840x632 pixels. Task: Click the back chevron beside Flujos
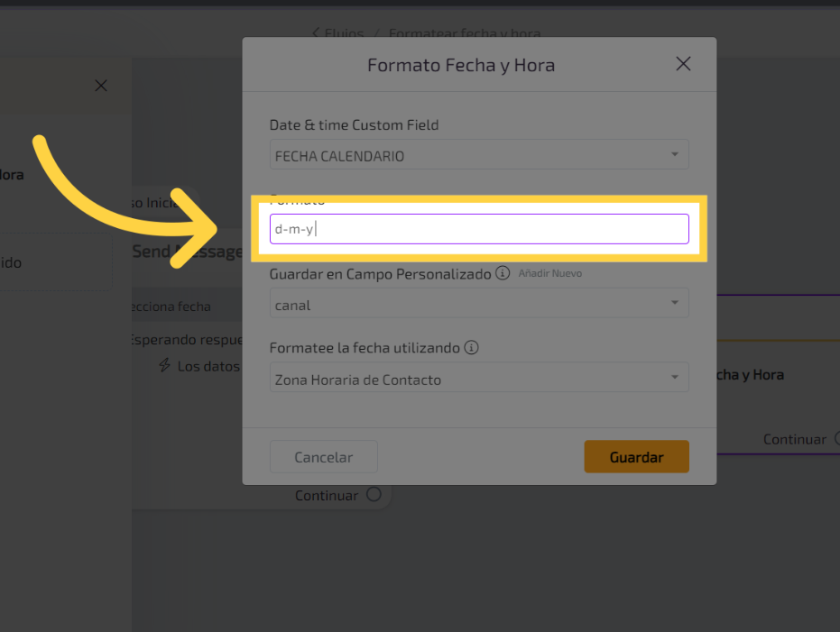tap(316, 33)
